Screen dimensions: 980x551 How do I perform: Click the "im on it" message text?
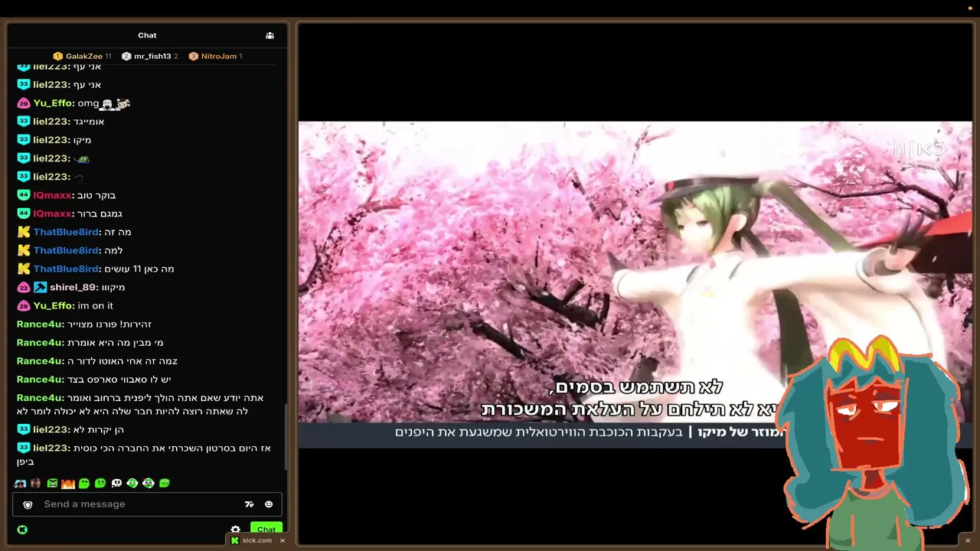pyautogui.click(x=96, y=305)
